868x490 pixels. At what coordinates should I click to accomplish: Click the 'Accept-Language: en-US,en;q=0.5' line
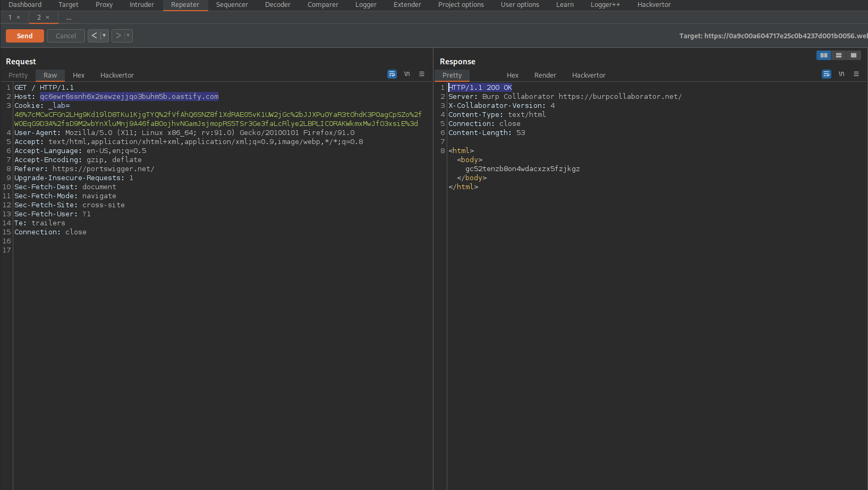pyautogui.click(x=80, y=151)
